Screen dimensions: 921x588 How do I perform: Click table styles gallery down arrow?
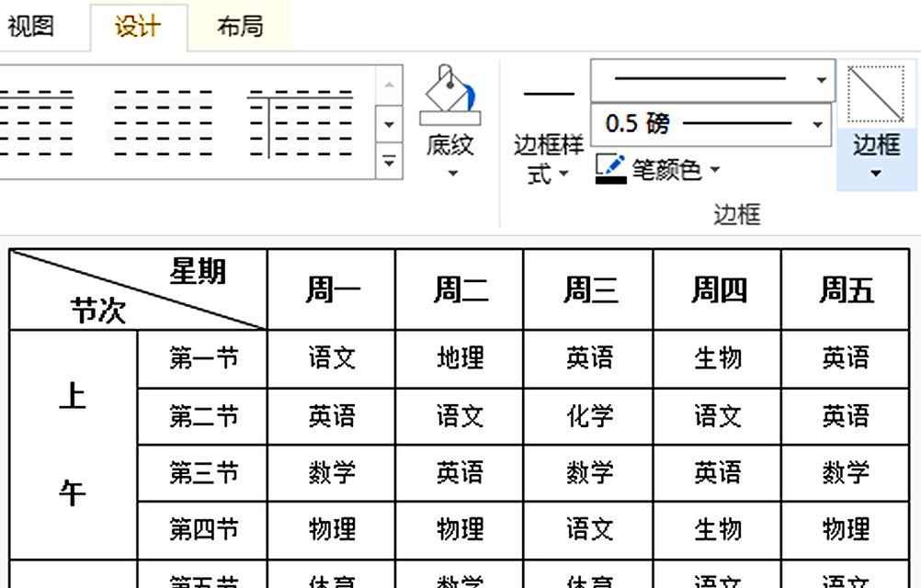(389, 124)
